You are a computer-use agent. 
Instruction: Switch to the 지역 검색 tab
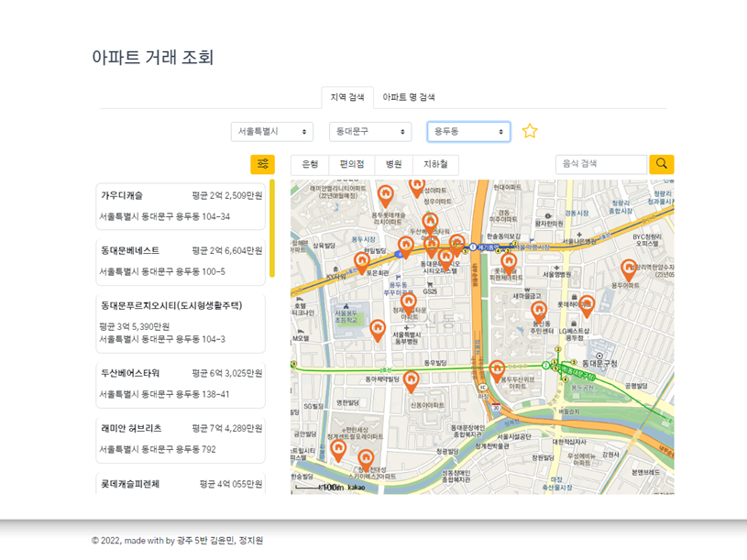[347, 97]
